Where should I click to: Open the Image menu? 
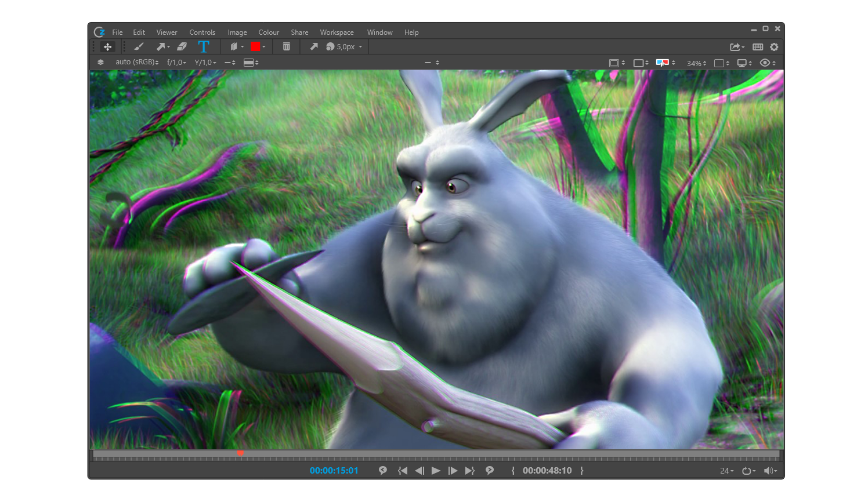tap(237, 32)
